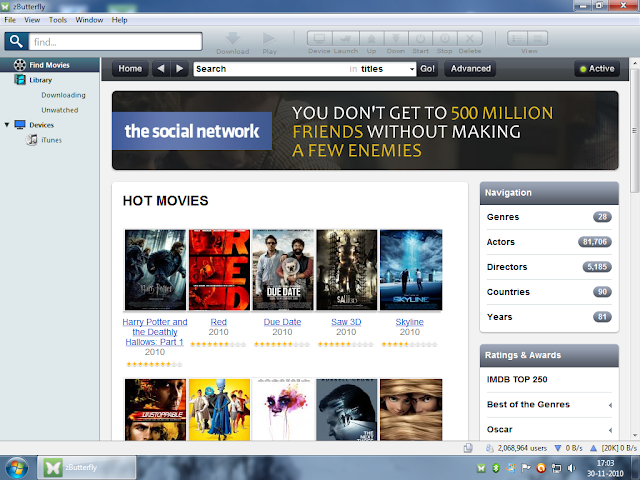Click the movie Search text field
640x480 pixels.
coord(271,69)
